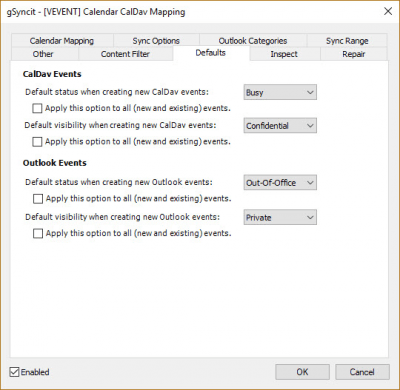Check apply-to-all under CalDav default visibility
This screenshot has width=400, height=390.
37,142
